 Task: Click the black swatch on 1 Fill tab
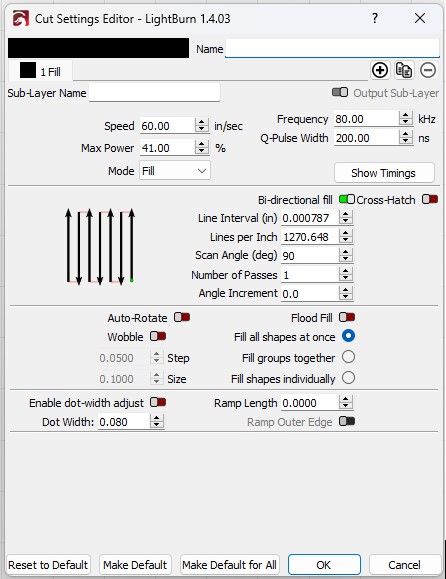28,70
